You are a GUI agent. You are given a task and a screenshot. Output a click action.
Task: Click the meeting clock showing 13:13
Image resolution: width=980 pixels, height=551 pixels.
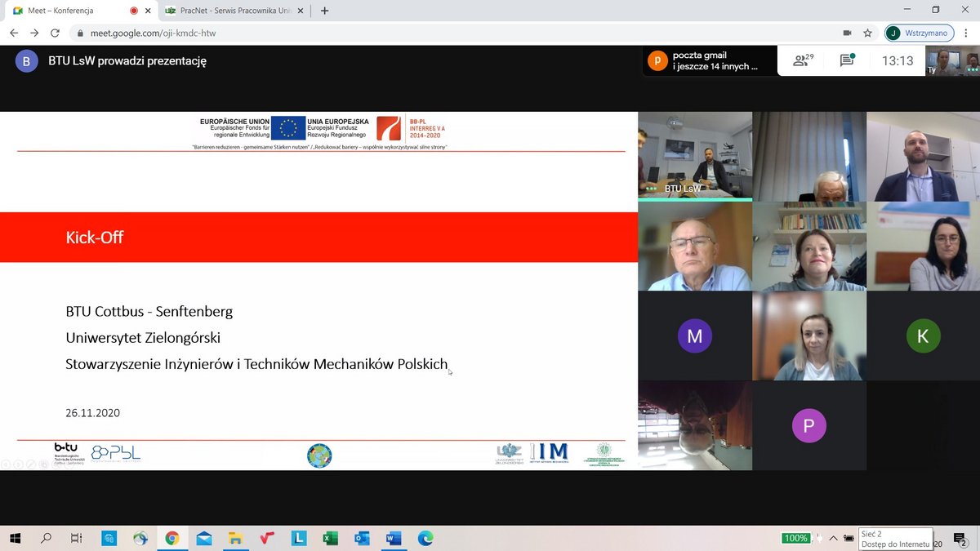[x=898, y=60]
